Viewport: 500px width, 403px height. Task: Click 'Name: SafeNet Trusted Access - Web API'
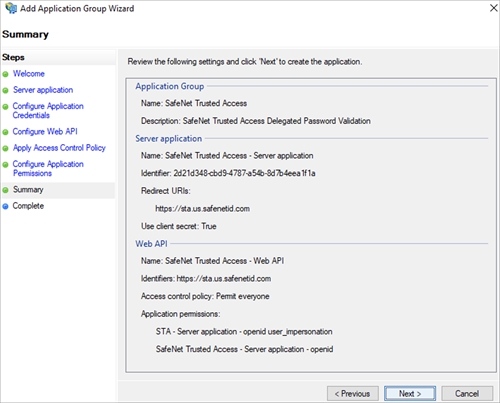212,261
